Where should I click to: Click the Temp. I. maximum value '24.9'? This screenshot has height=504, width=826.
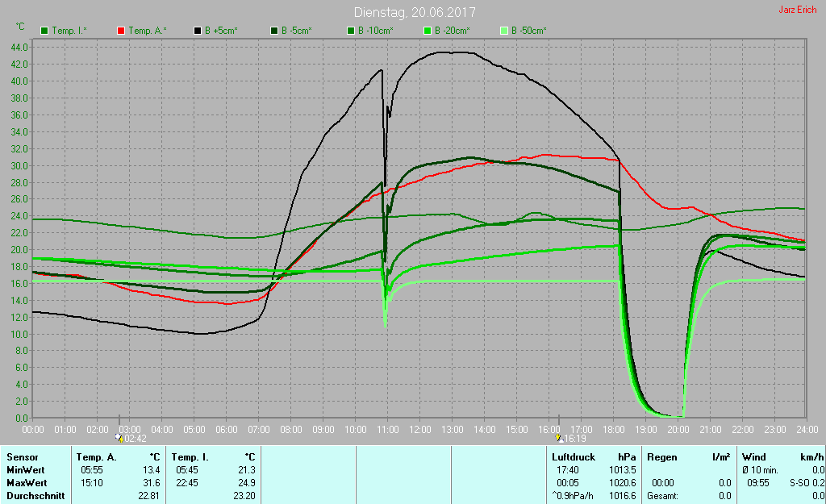coord(247,482)
